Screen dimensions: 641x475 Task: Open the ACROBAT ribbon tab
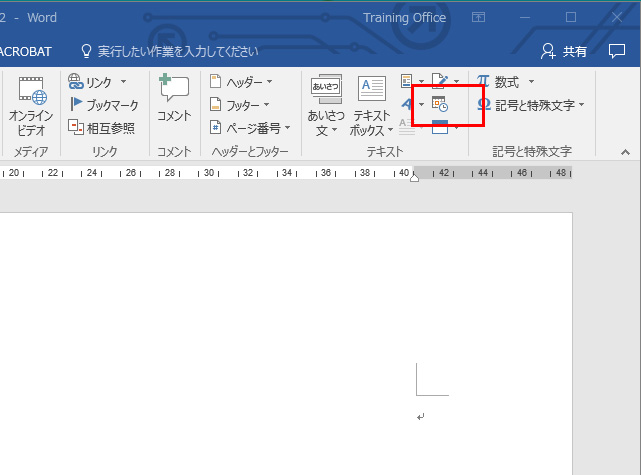[27, 50]
